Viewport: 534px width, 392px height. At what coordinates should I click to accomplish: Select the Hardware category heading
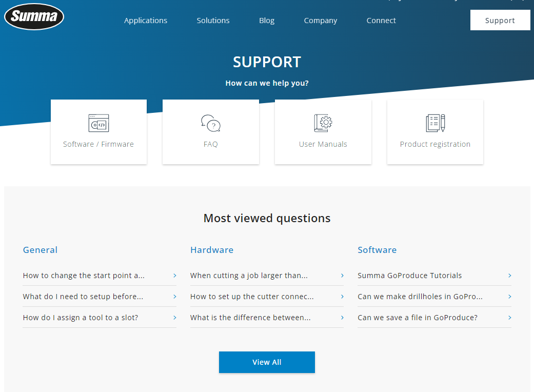[212, 250]
